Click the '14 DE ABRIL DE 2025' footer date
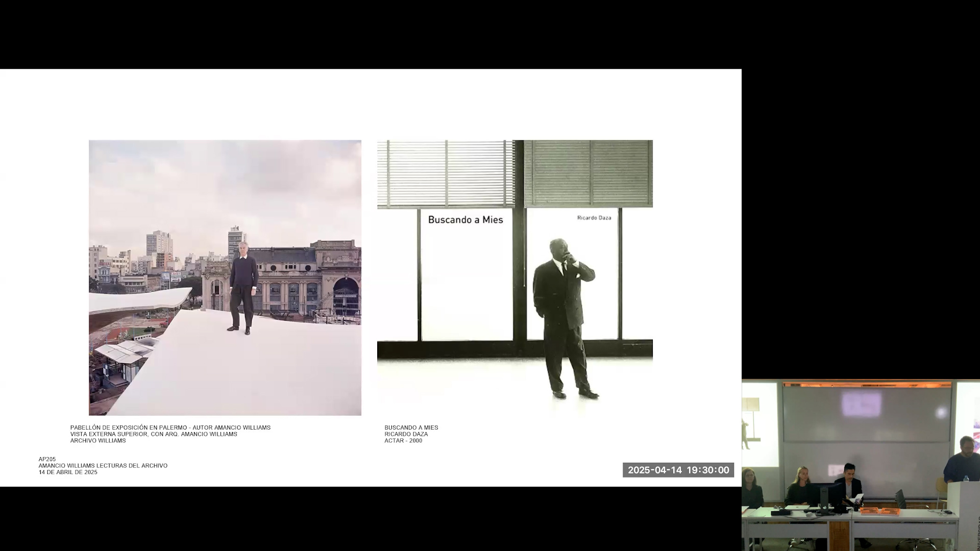The width and height of the screenshot is (980, 551). (68, 472)
